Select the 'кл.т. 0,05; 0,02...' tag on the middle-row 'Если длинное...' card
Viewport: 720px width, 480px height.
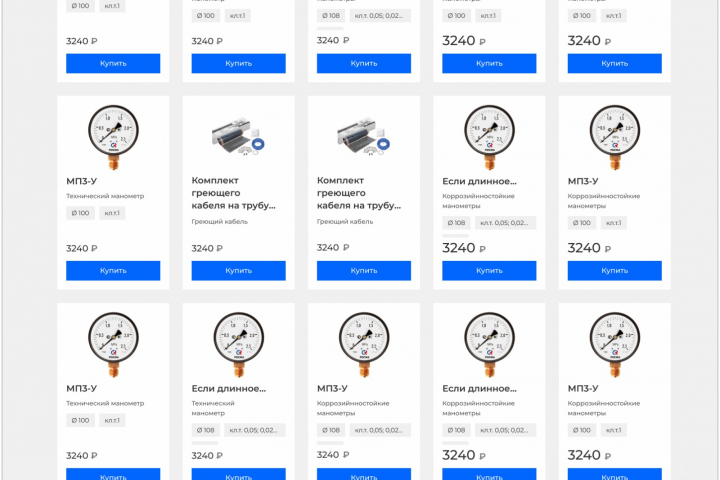[x=505, y=223]
